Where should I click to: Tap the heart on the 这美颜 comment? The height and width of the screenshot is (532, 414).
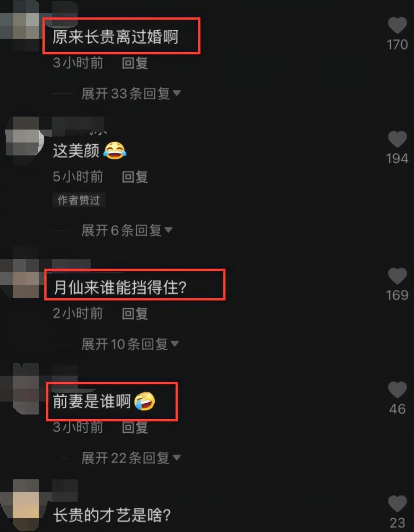397,140
